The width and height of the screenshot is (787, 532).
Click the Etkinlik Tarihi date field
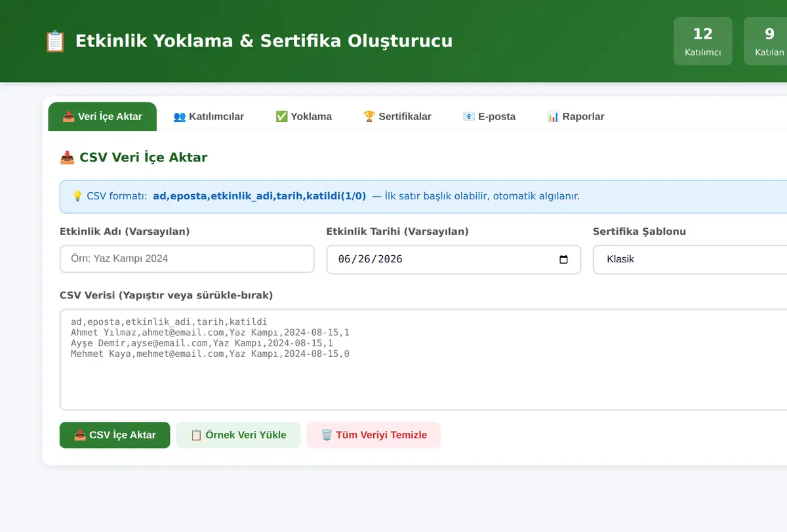pos(453,259)
